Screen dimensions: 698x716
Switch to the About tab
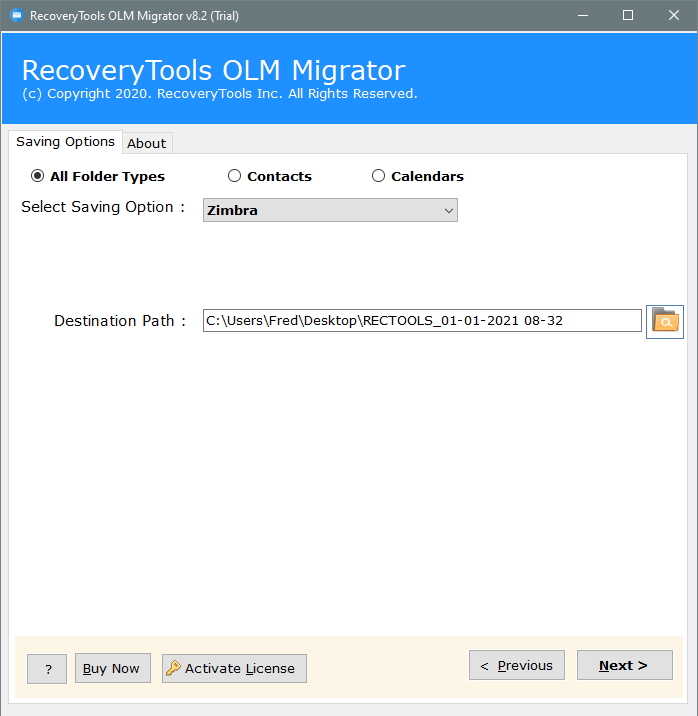click(x=146, y=143)
